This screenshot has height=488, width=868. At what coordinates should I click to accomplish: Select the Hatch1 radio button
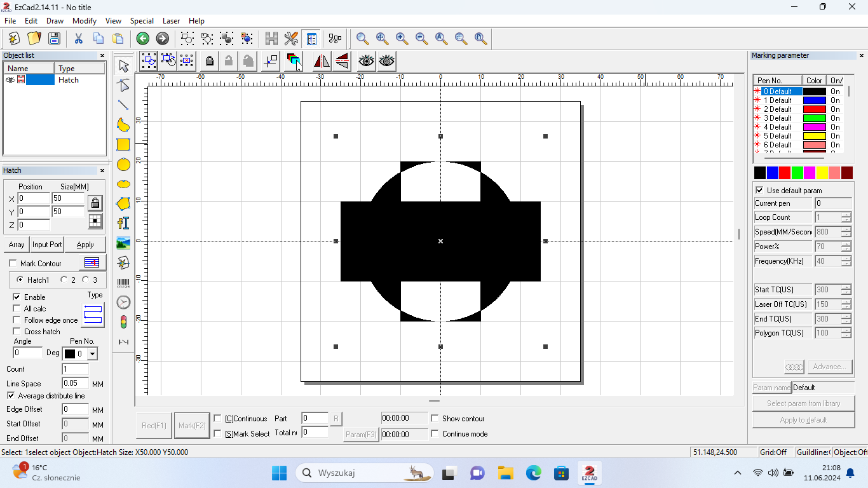pos(20,280)
